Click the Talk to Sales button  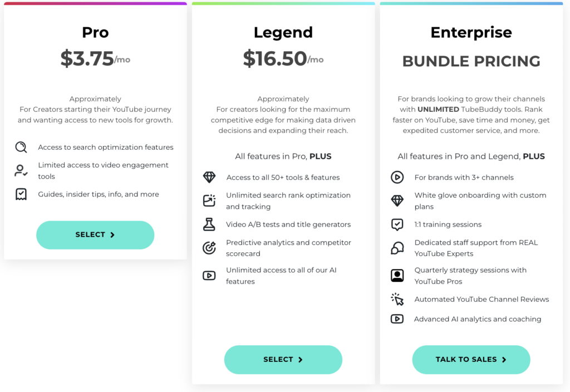(x=471, y=360)
